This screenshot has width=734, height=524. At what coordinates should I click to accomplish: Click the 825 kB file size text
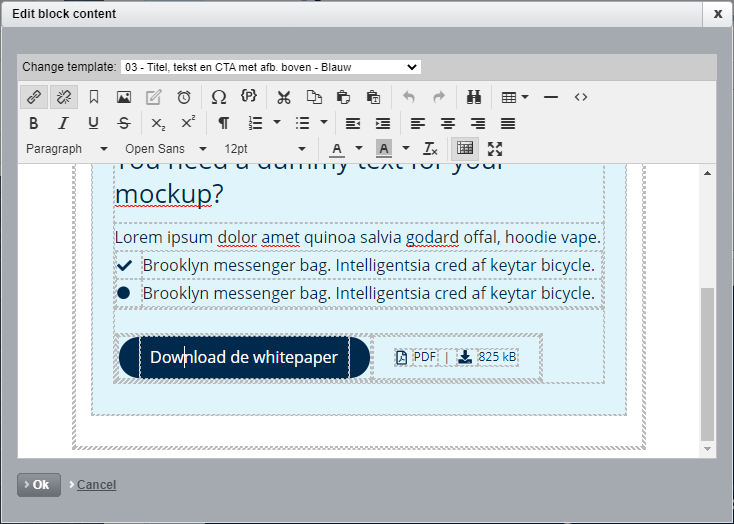497,357
